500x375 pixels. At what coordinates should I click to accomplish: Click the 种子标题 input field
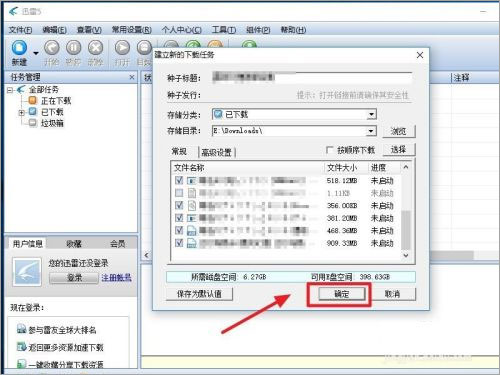click(312, 78)
